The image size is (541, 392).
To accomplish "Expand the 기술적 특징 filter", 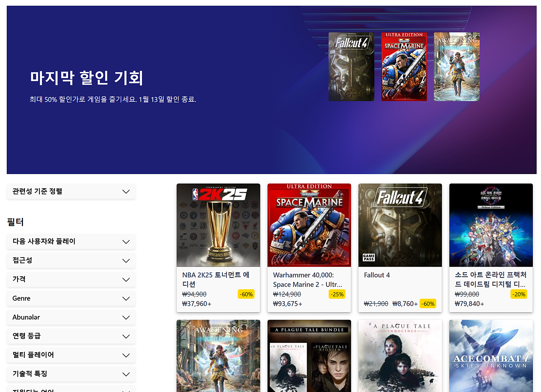I will click(71, 374).
